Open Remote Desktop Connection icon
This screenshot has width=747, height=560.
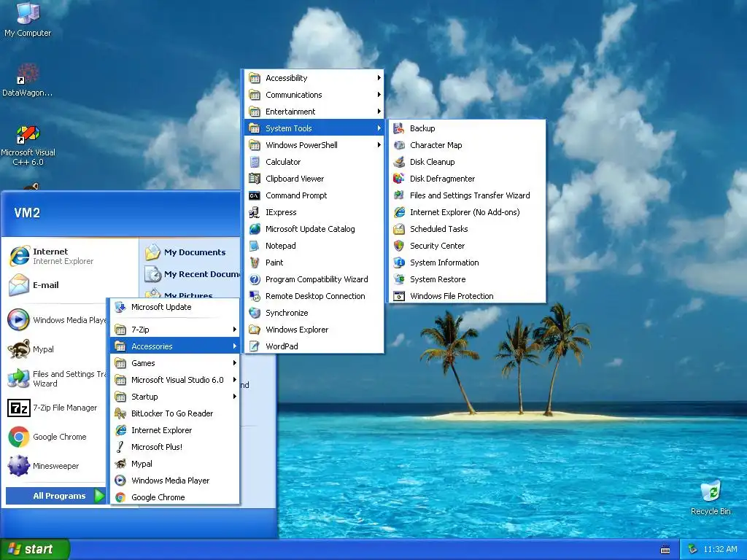[x=255, y=296]
